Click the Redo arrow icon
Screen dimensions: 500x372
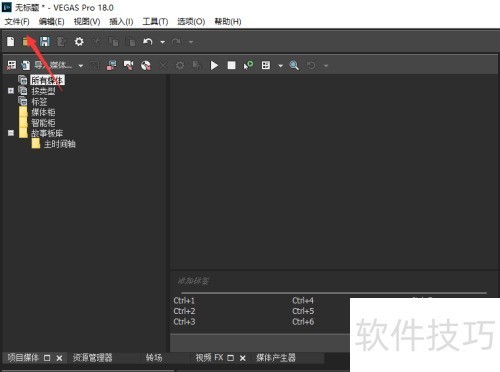pos(176,42)
